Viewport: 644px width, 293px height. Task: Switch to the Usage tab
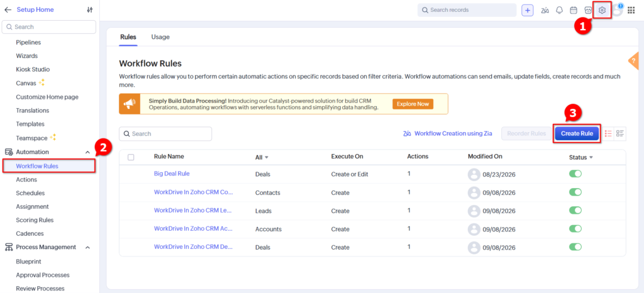click(x=160, y=37)
